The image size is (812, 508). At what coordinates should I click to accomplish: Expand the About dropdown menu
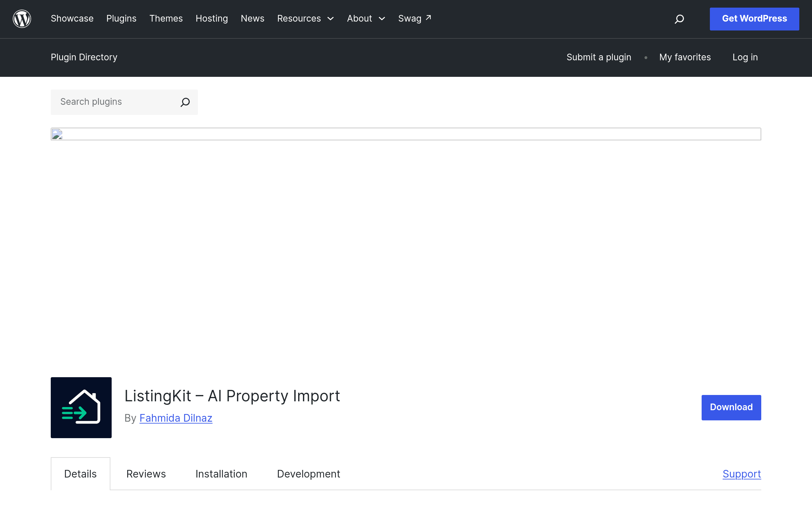point(366,18)
